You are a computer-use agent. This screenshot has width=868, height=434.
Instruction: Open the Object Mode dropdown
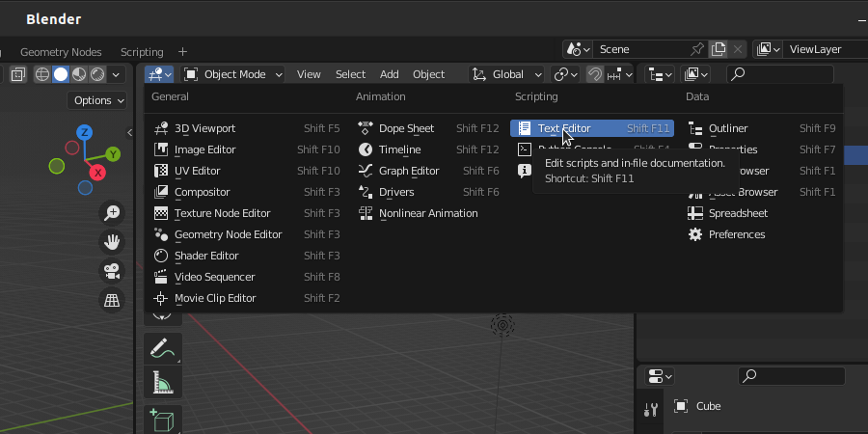(233, 74)
